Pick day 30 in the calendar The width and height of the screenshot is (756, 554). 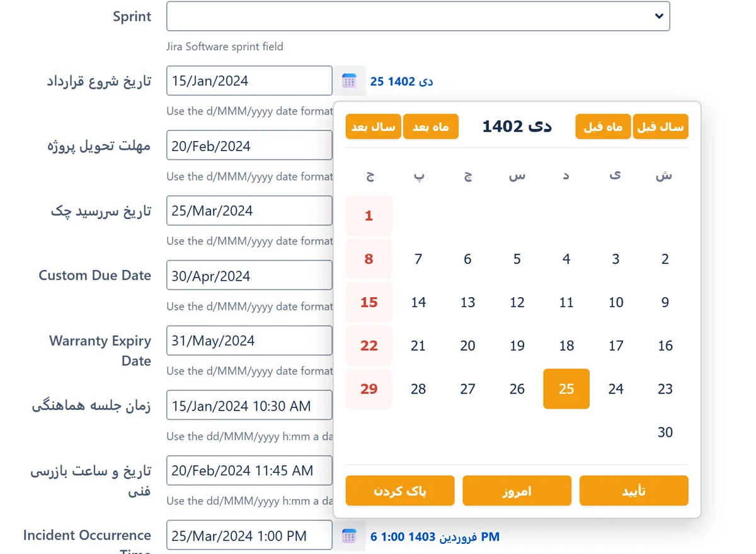(x=665, y=432)
